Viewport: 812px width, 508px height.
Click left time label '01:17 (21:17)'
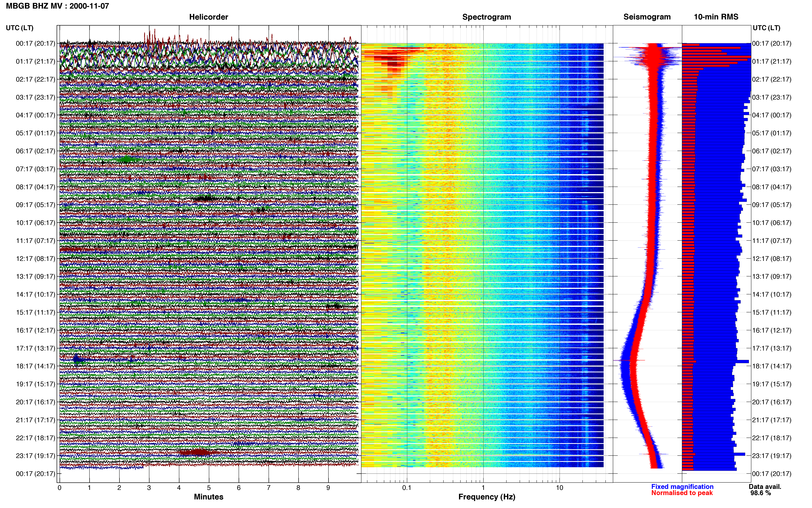[x=35, y=61]
